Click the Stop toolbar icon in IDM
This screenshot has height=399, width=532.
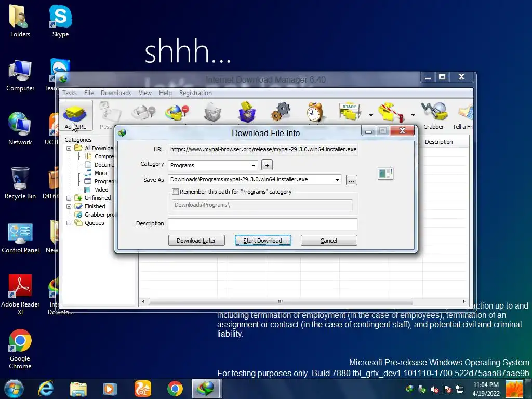(x=143, y=113)
